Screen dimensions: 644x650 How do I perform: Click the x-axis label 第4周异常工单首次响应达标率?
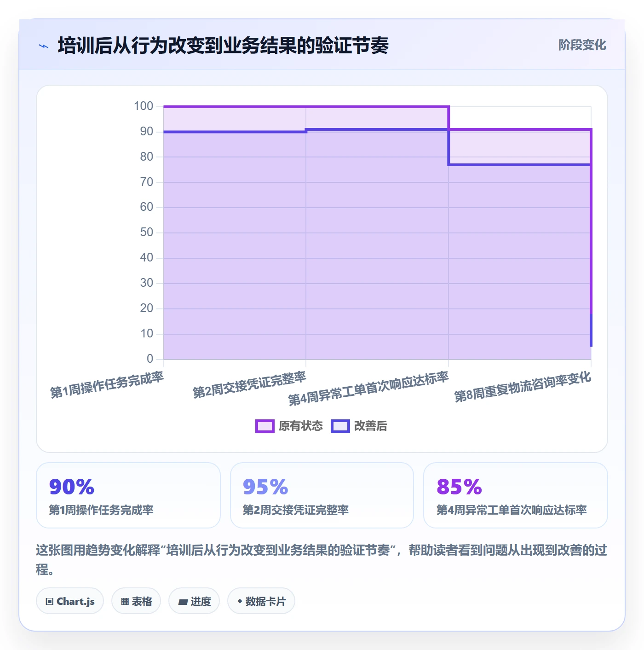(368, 389)
